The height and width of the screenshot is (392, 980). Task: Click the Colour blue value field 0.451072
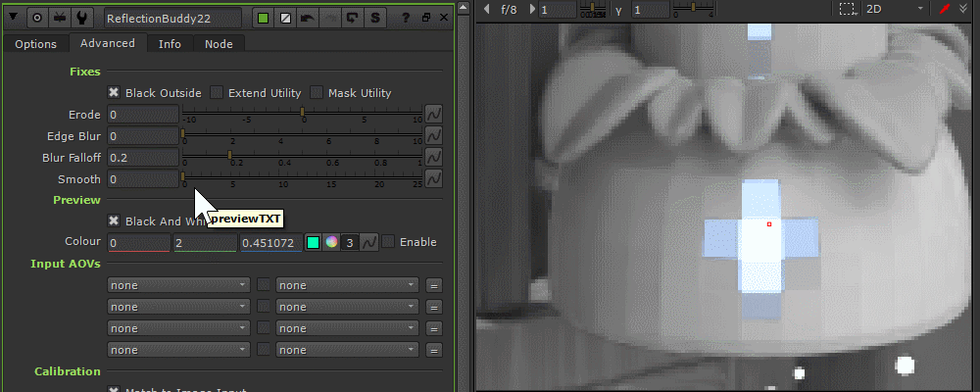pyautogui.click(x=271, y=243)
